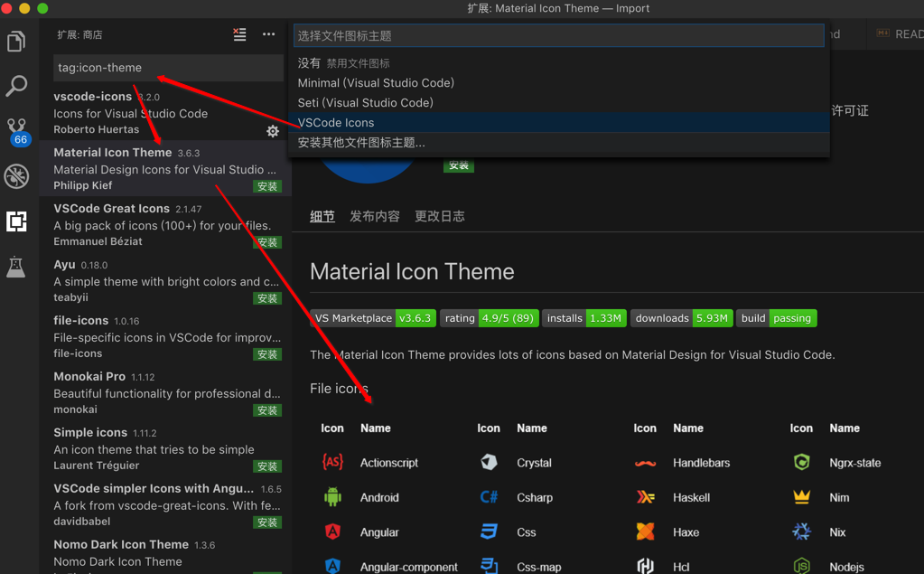Click the Material Icon Theme heading

click(x=412, y=272)
